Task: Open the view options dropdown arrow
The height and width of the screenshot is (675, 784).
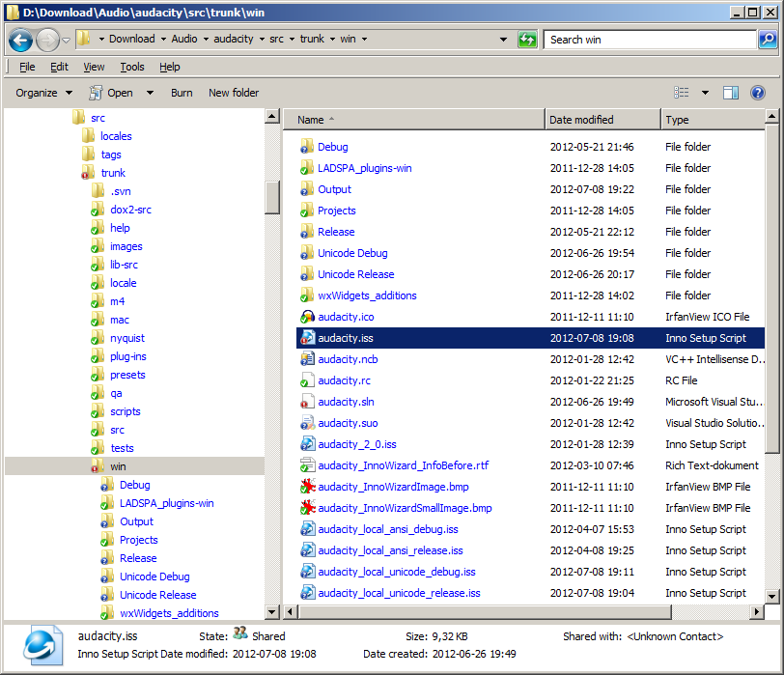Action: [x=705, y=93]
